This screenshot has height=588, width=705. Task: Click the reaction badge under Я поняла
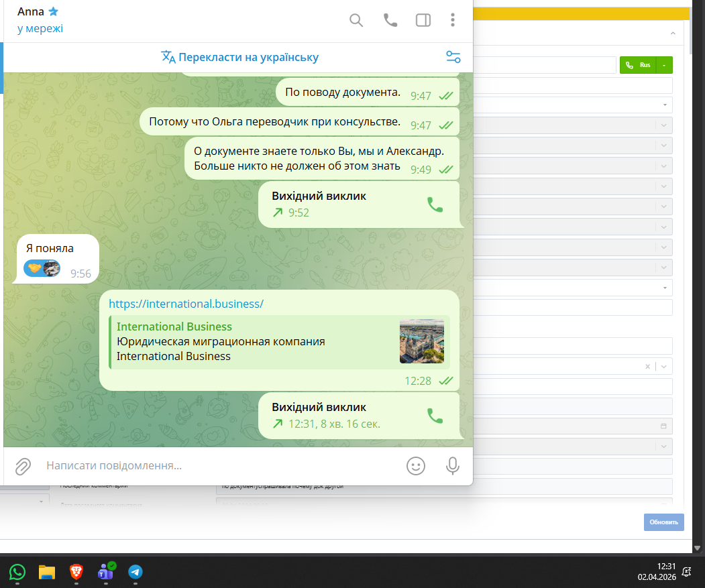pos(42,268)
